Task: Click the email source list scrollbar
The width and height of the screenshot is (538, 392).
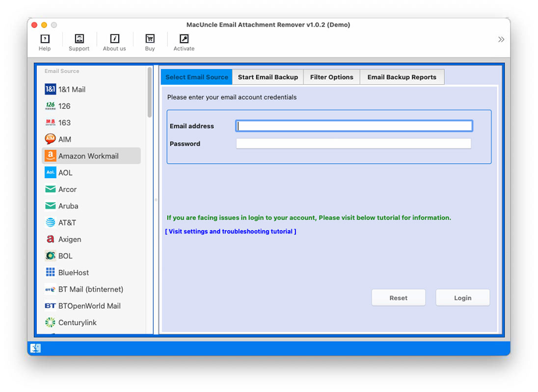Action: [x=150, y=93]
